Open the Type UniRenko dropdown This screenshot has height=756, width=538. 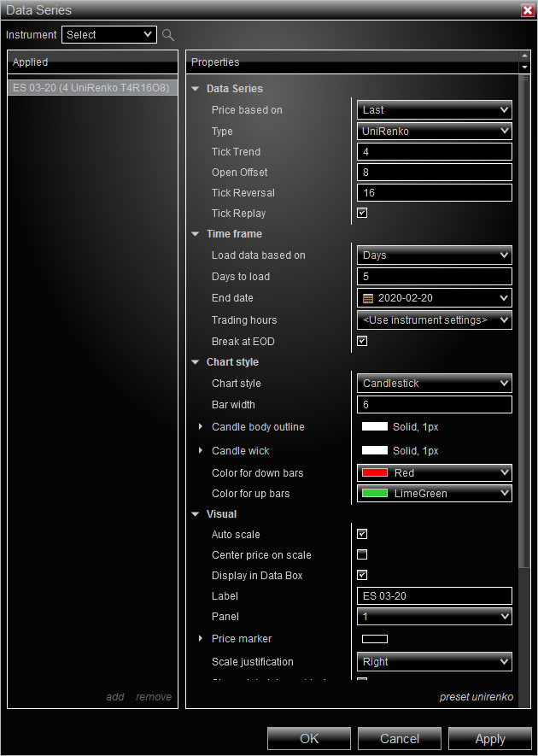435,132
